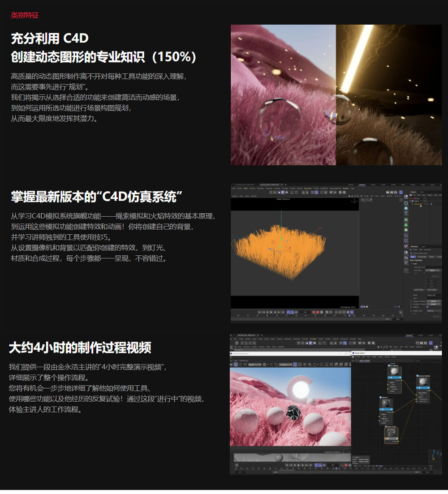Play the animation in grass viewport
448x494 pixels.
(x=271, y=312)
